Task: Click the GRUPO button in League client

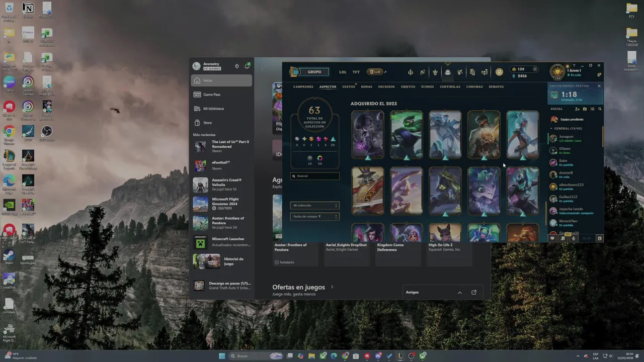Action: point(314,72)
